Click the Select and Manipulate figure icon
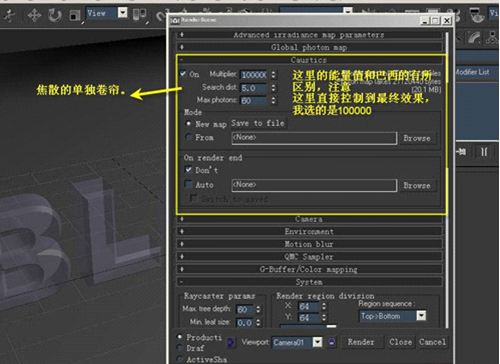The image size is (500, 364). point(10,15)
